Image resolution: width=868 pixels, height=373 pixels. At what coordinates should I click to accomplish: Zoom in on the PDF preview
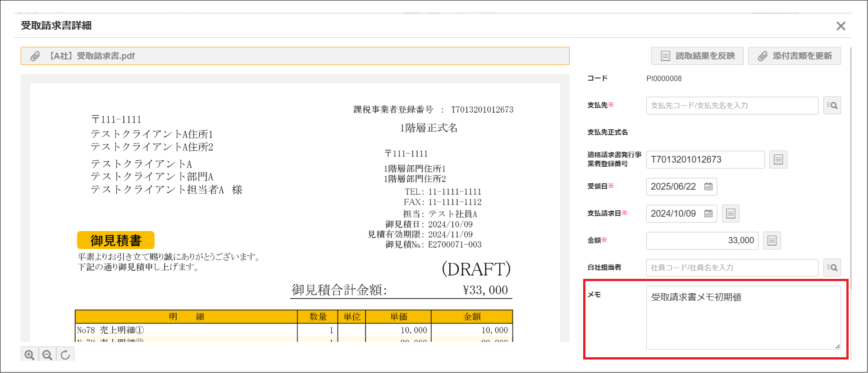pyautogui.click(x=30, y=355)
